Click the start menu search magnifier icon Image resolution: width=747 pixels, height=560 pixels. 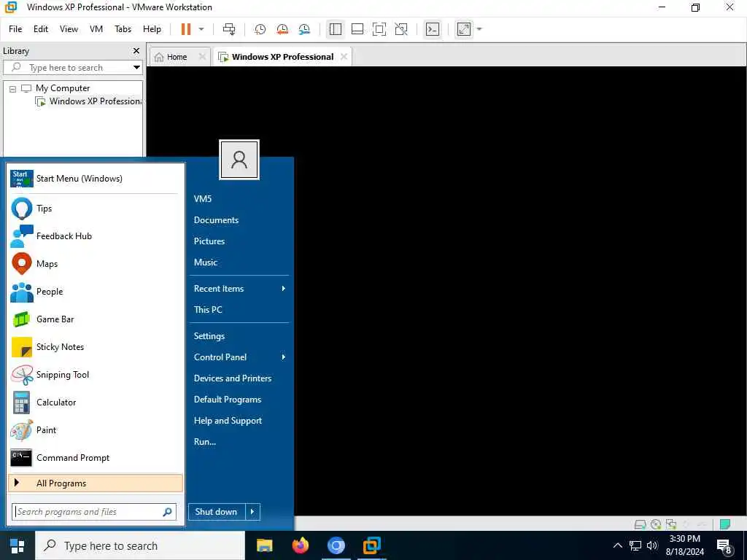tap(168, 512)
